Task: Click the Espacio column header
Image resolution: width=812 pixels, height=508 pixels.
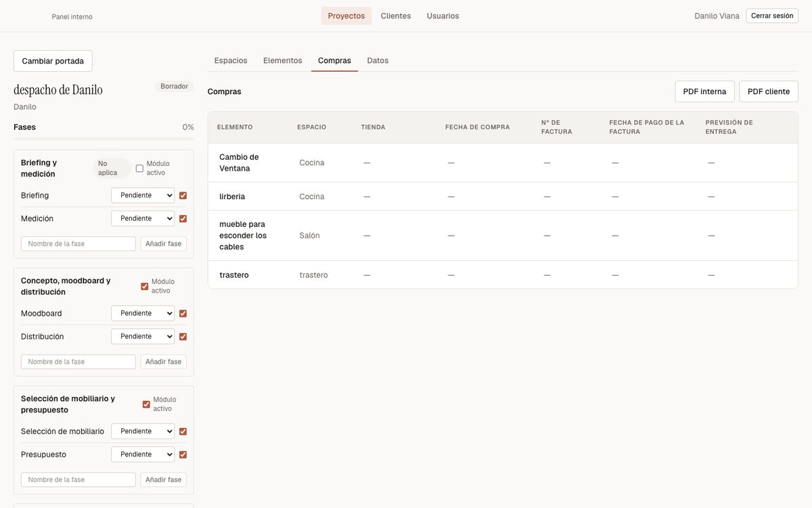Action: (x=311, y=127)
